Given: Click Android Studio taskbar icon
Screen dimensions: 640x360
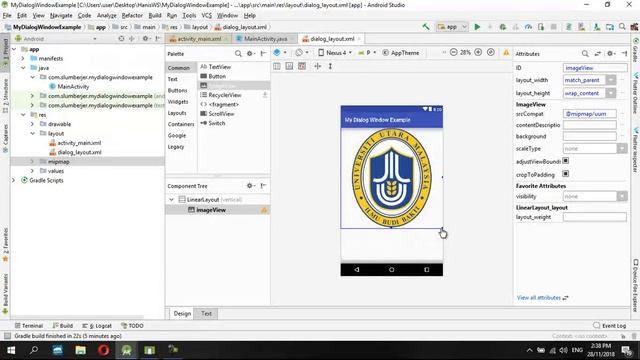Looking at the screenshot, I should [126, 350].
